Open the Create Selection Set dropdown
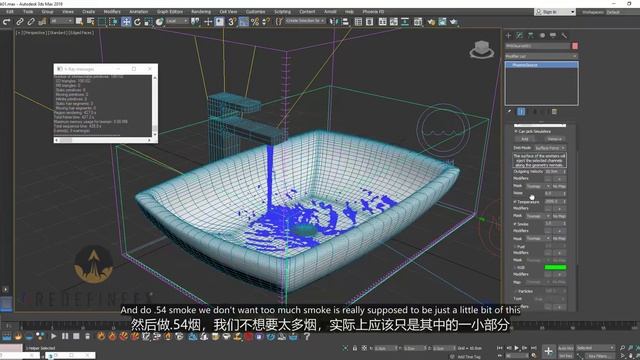The width and height of the screenshot is (640, 360). pos(305,20)
